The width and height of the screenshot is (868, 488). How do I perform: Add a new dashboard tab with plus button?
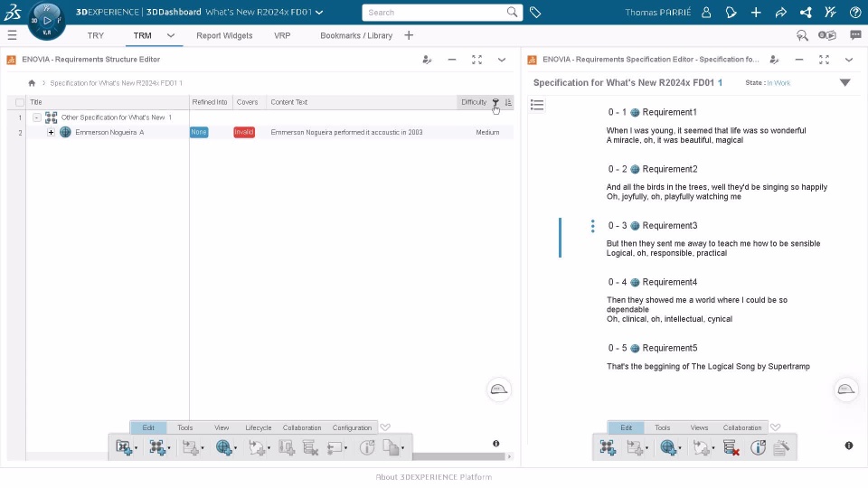(409, 35)
